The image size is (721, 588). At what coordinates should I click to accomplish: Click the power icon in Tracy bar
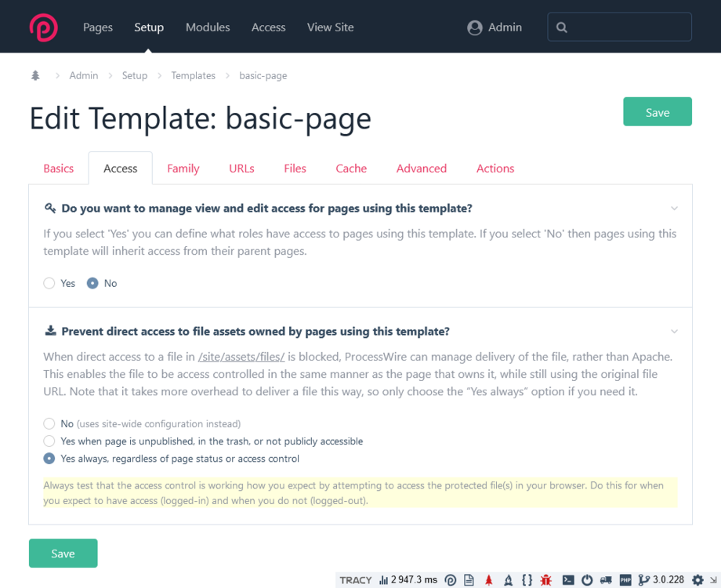point(587,580)
